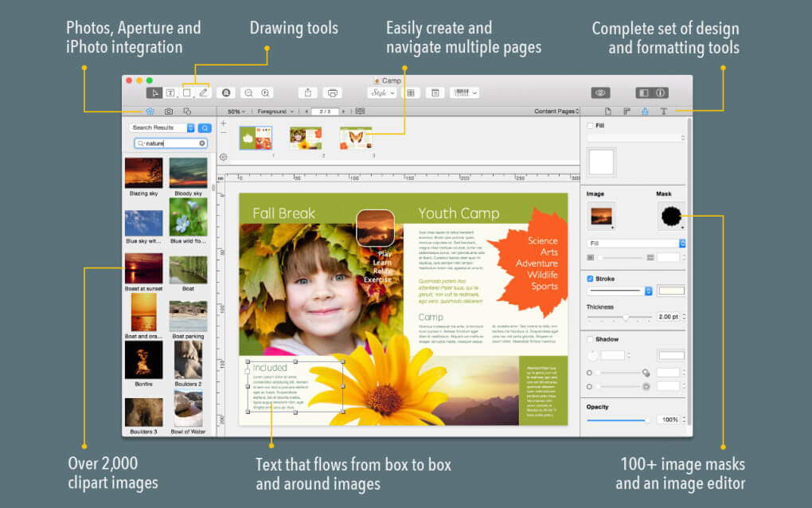Open the camera photos source tab
This screenshot has height=508, width=812.
169,111
